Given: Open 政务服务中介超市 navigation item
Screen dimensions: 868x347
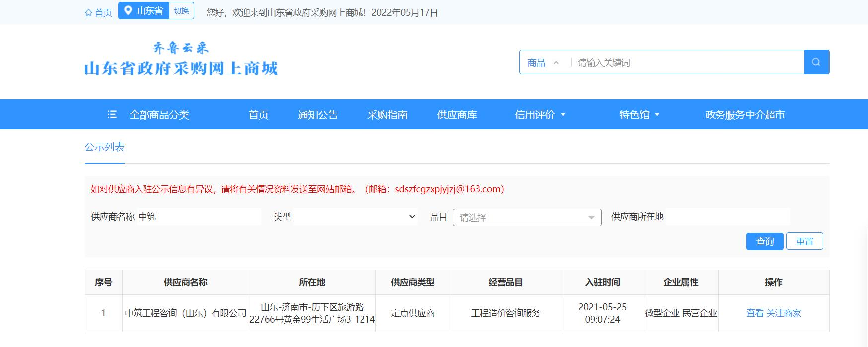Looking at the screenshot, I should pos(745,115).
